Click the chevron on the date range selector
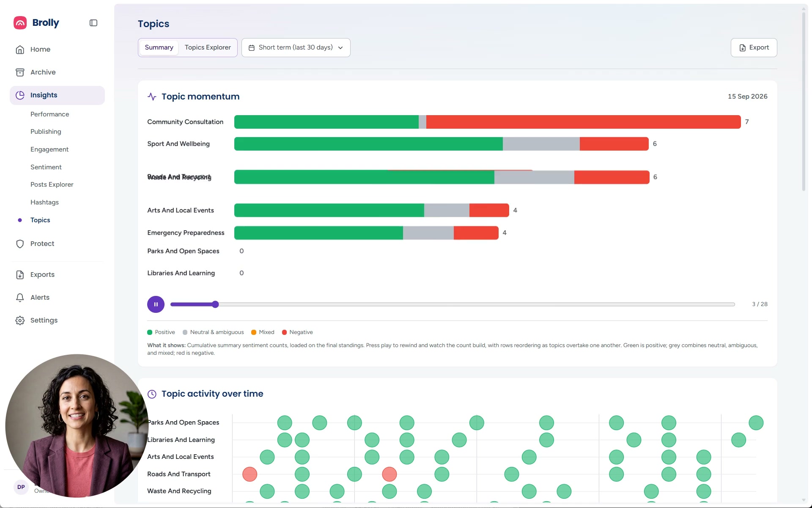 click(340, 48)
